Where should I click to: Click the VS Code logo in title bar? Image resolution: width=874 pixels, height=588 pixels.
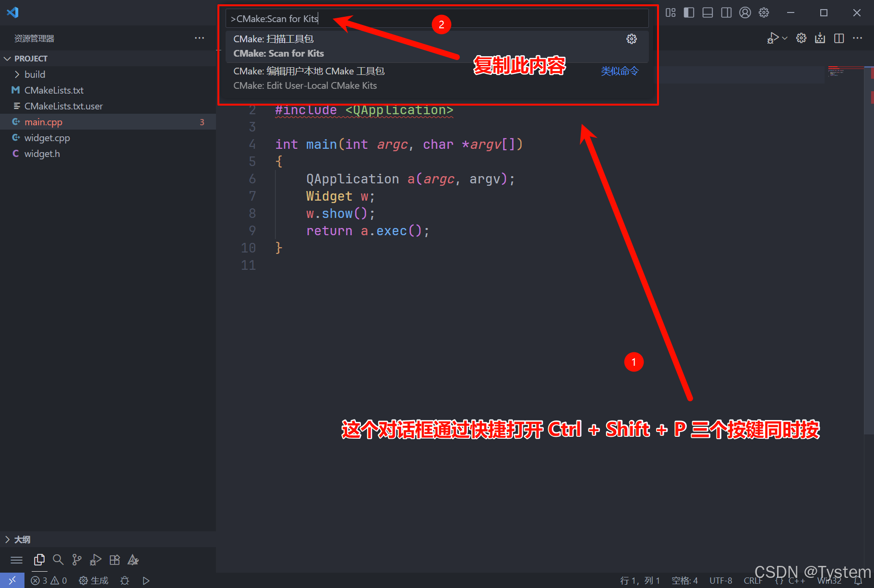(12, 12)
